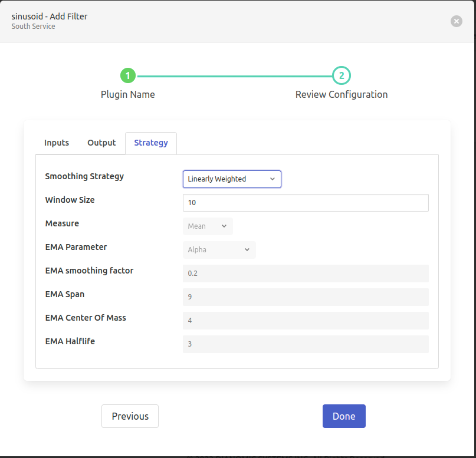Click the Review Configuration step label
Viewport: 476px width, 458px height.
pyautogui.click(x=342, y=95)
